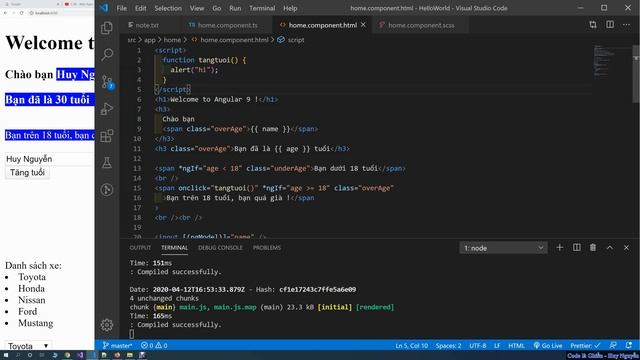Open the notifications bell in status bar
640x360 pixels.
[x=629, y=346]
